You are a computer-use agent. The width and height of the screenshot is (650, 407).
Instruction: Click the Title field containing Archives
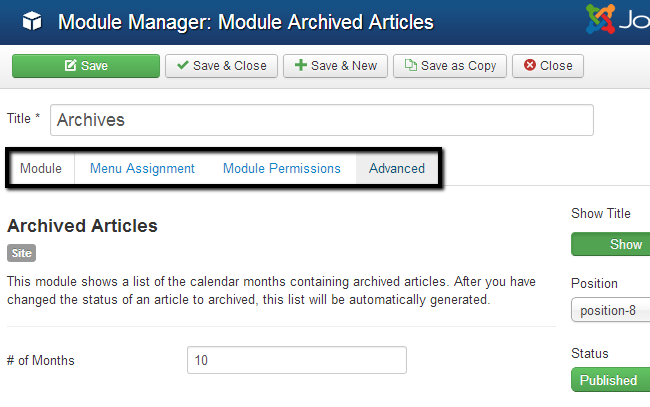(321, 120)
